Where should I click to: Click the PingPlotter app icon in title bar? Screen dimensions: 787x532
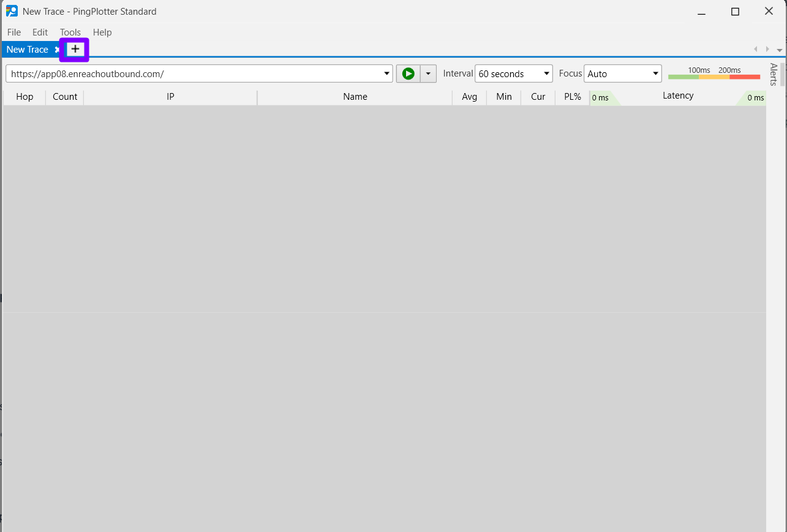pos(12,11)
